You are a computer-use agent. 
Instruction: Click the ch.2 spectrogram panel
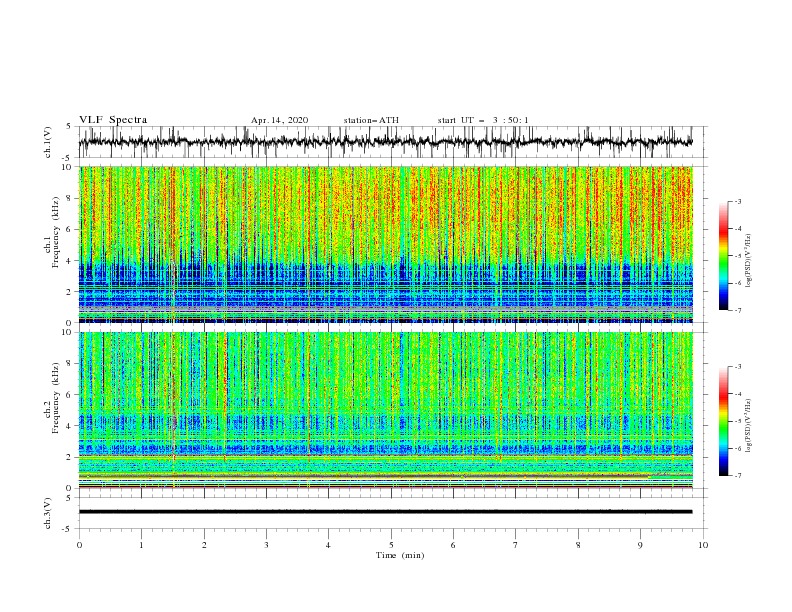click(385, 410)
